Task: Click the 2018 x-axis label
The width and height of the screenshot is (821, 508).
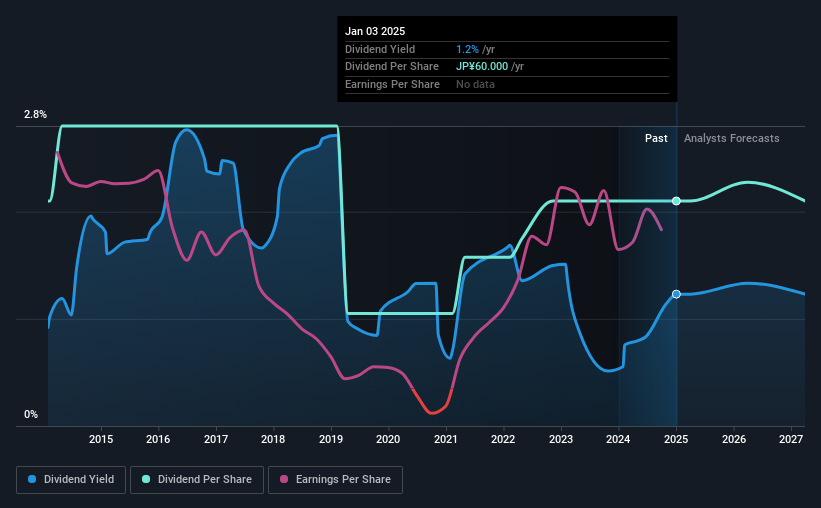Action: 273,439
